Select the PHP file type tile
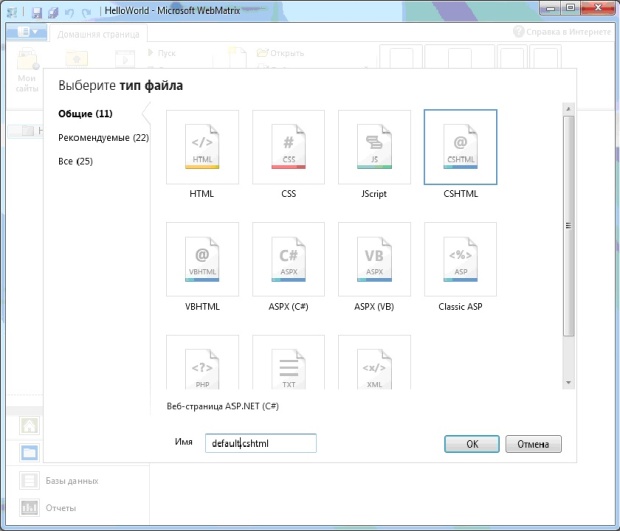620x531 pixels. [x=202, y=362]
